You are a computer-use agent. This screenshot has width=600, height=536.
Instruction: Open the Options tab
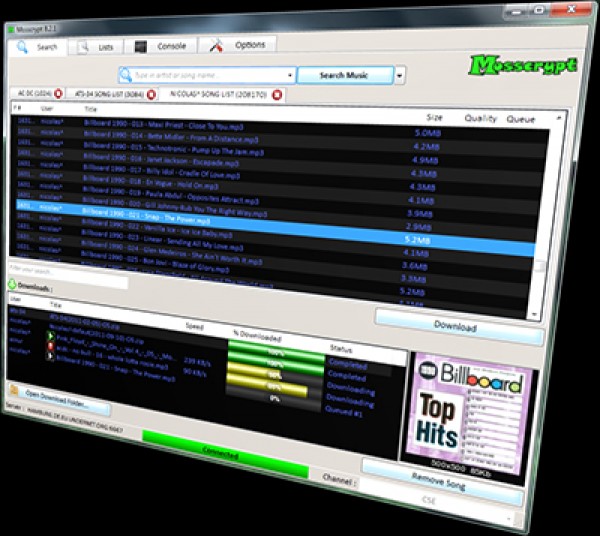coord(237,45)
